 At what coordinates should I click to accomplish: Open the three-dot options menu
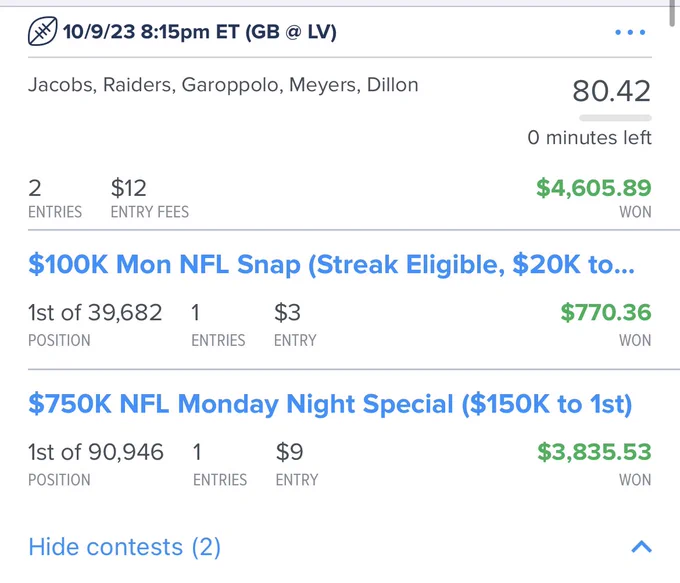[630, 32]
